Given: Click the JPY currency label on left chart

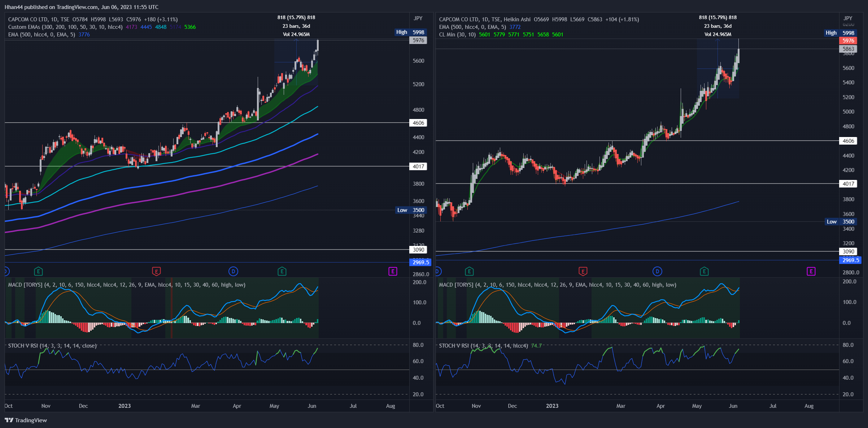Looking at the screenshot, I should tap(418, 18).
